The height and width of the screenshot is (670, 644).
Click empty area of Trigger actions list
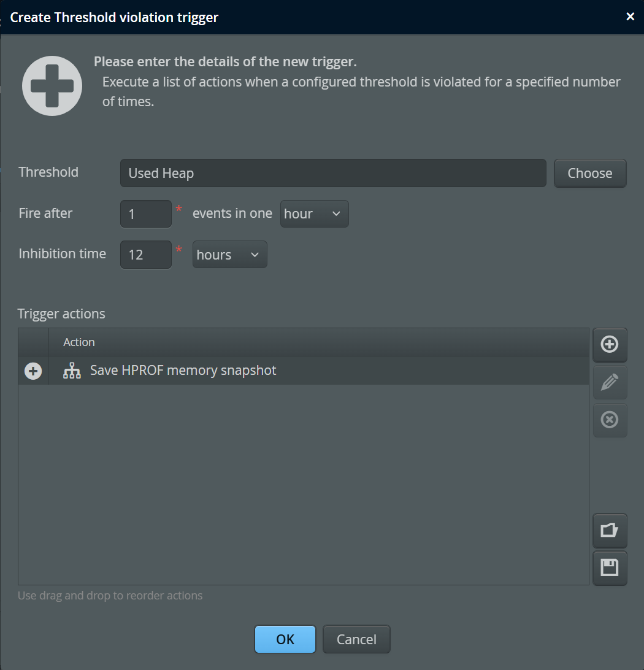(x=304, y=485)
